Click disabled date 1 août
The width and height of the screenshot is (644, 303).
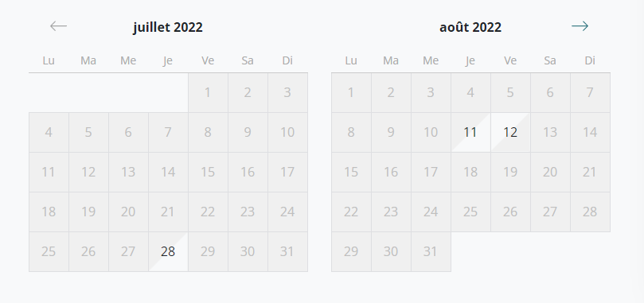351,92
